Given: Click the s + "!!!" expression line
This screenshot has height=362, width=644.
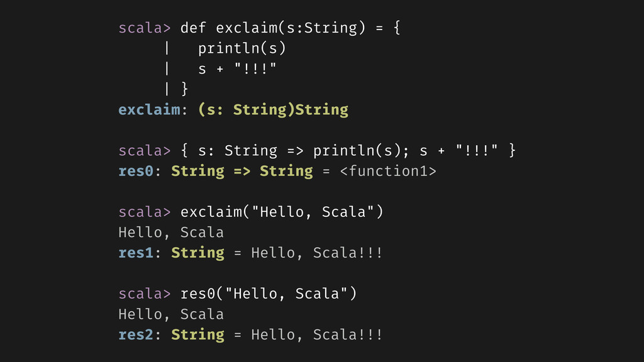Looking at the screenshot, I should click(237, 69).
